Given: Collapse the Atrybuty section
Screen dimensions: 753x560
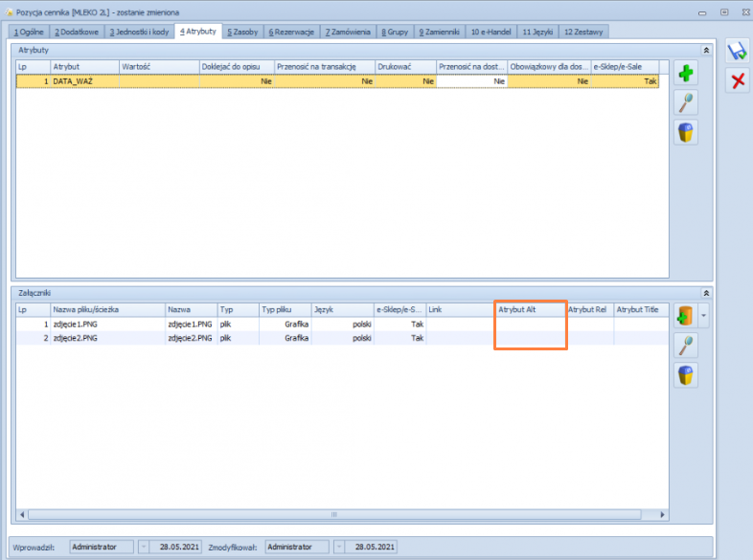Looking at the screenshot, I should [706, 51].
